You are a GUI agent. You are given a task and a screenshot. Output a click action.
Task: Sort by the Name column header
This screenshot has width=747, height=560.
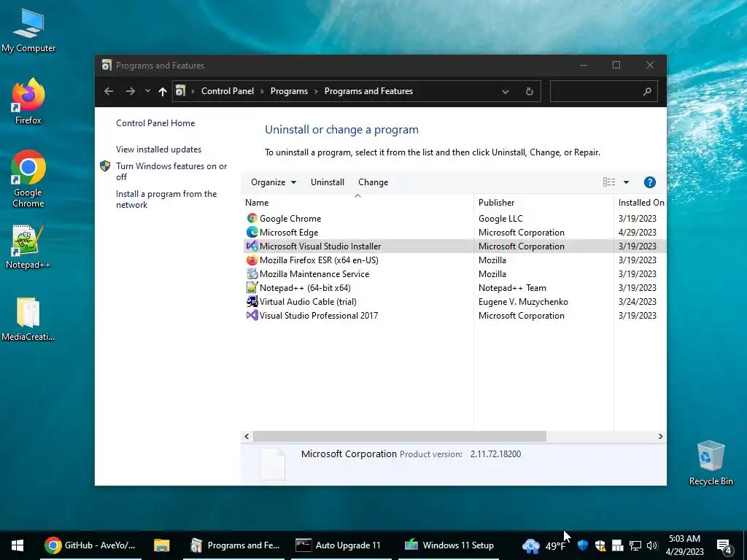[x=357, y=202]
